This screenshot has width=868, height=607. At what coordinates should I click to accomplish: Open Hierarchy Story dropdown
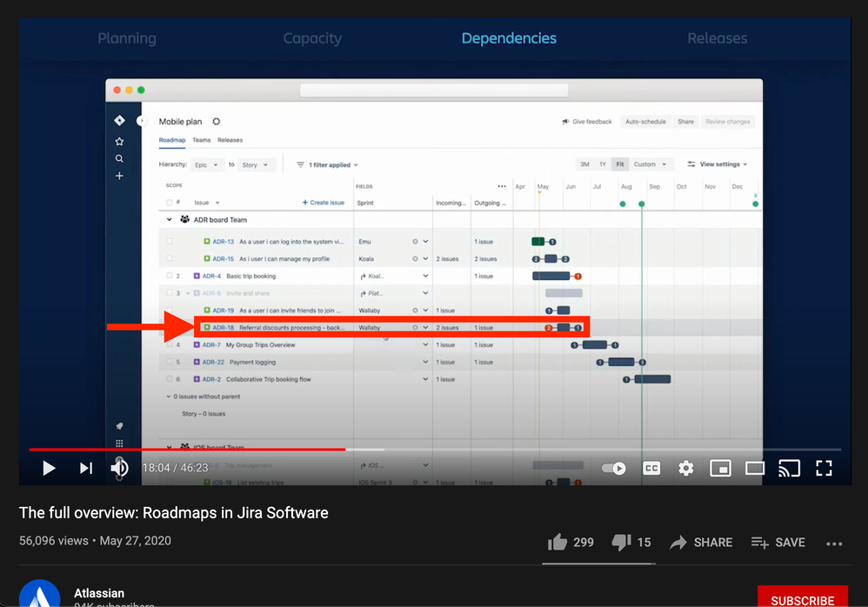[255, 165]
